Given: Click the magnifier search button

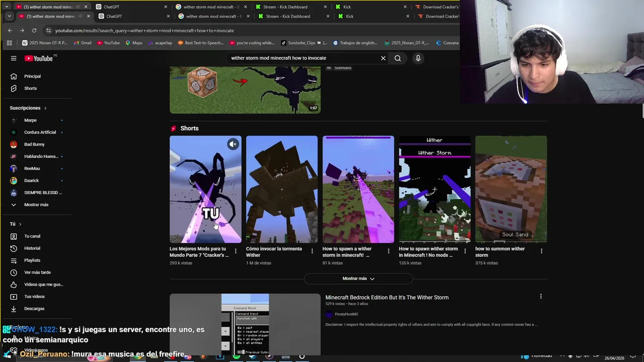Looking at the screenshot, I should [397, 58].
